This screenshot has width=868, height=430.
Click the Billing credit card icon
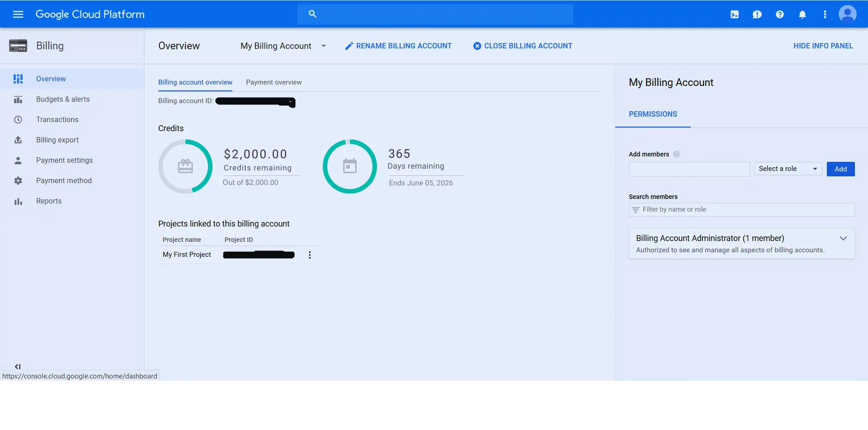18,46
